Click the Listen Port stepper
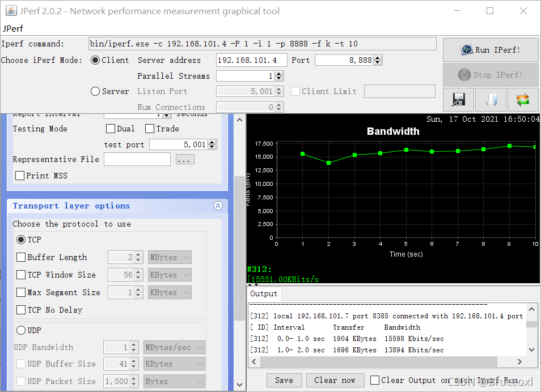The height and width of the screenshot is (392, 541). (279, 91)
